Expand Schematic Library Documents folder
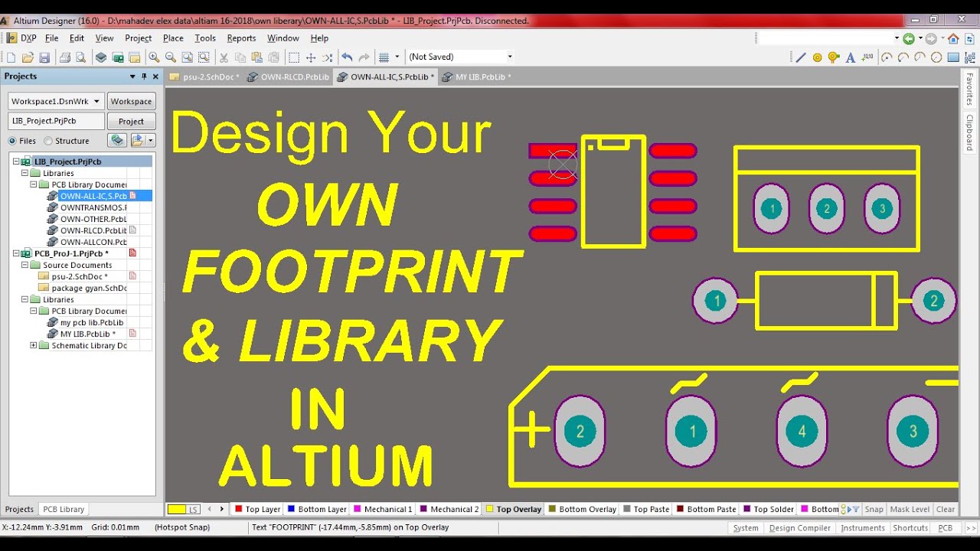Image resolution: width=980 pixels, height=551 pixels. pos(34,345)
